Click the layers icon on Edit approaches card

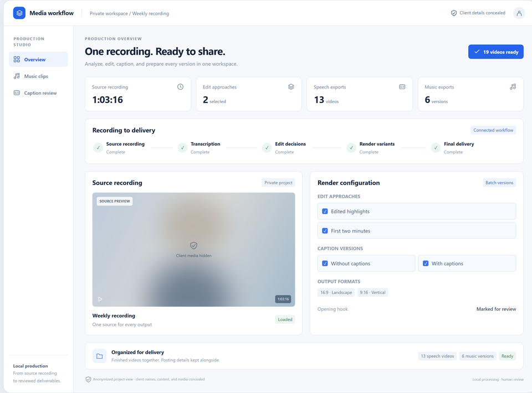[x=291, y=87]
